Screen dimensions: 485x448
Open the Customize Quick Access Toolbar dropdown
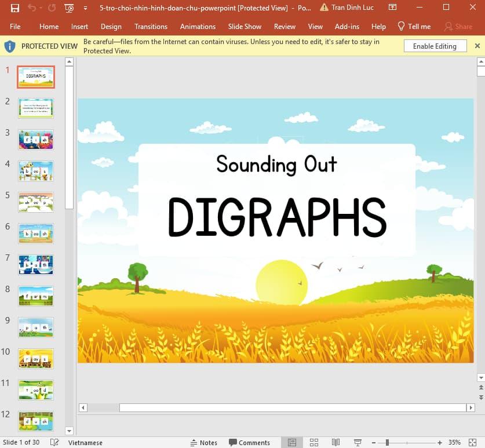click(x=86, y=8)
